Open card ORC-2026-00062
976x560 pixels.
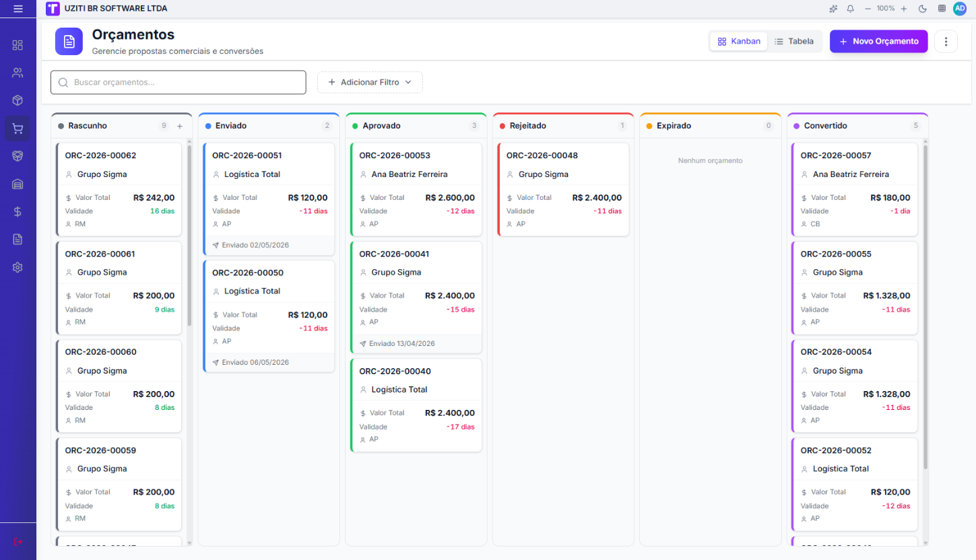click(119, 189)
